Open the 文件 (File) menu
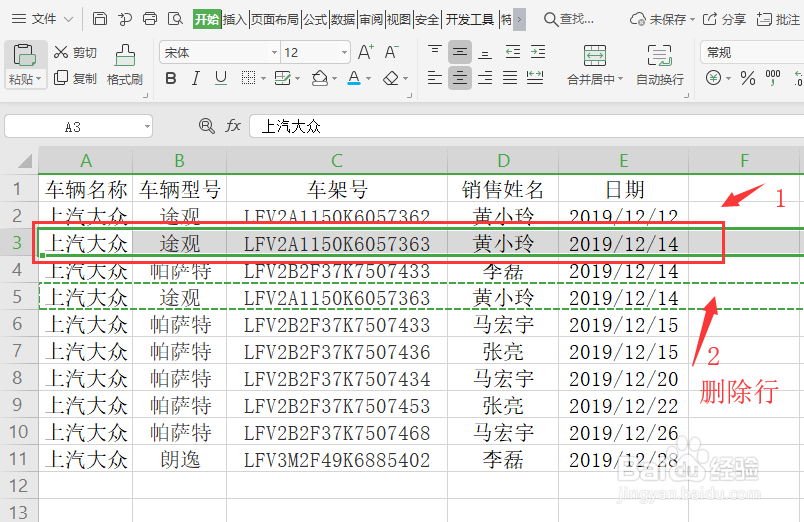 coord(43,19)
